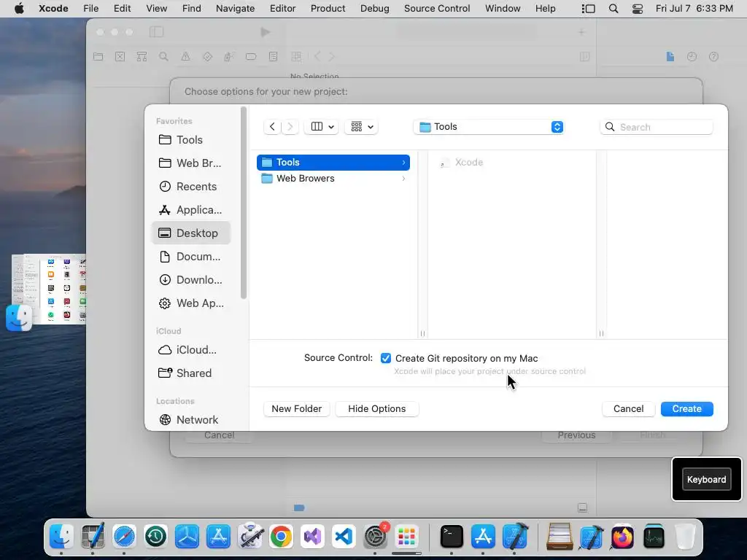Click Previous in the project options sheet
This screenshot has height=560, width=747.
click(x=576, y=435)
